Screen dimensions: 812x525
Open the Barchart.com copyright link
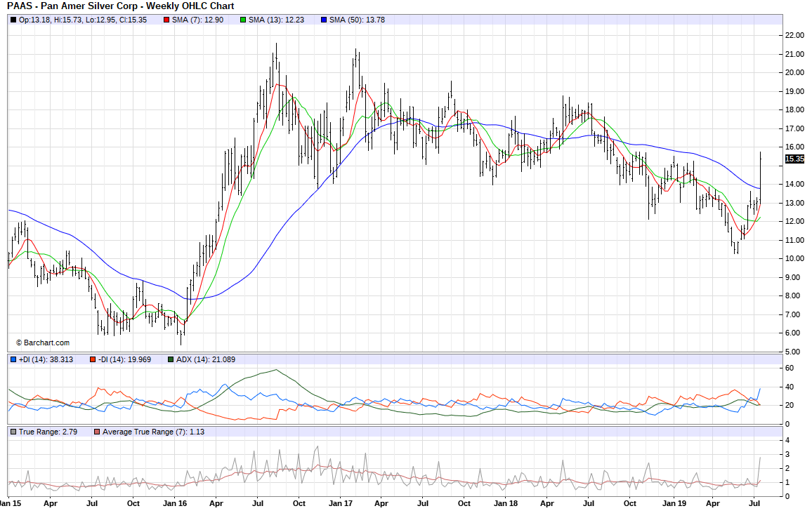coord(42,343)
